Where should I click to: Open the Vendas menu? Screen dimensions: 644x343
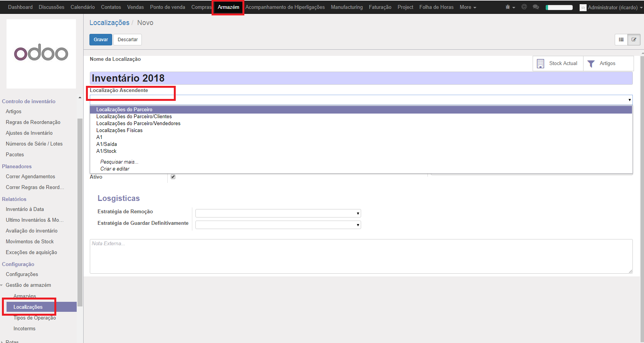tap(135, 7)
